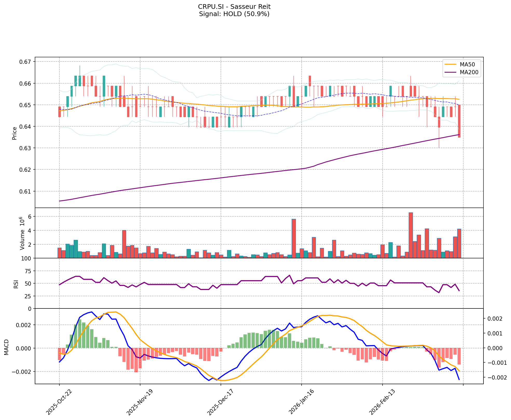Screen dimensions: 511x420
Task: Click the orange MA50 legend line swatch
Action: tap(450, 64)
